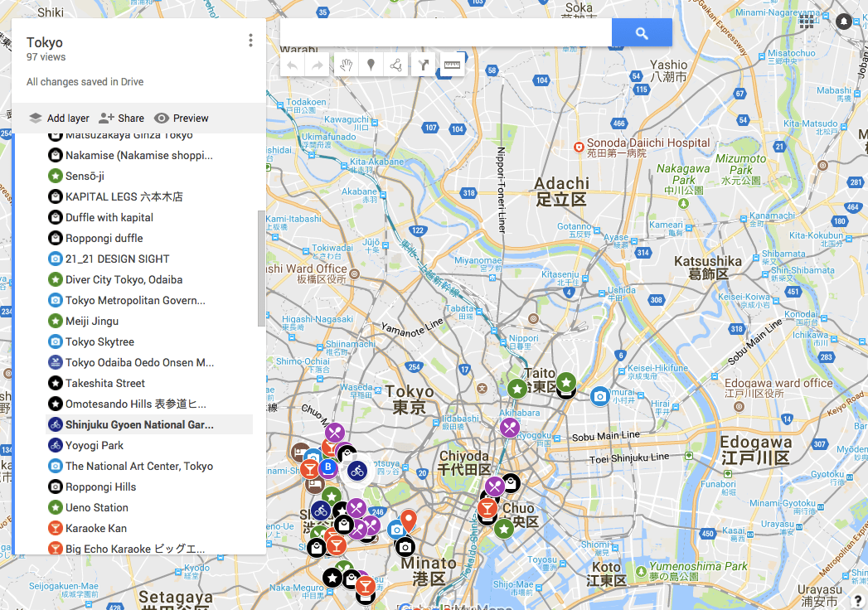
Task: Click the blue search magnifier button
Action: 642,32
